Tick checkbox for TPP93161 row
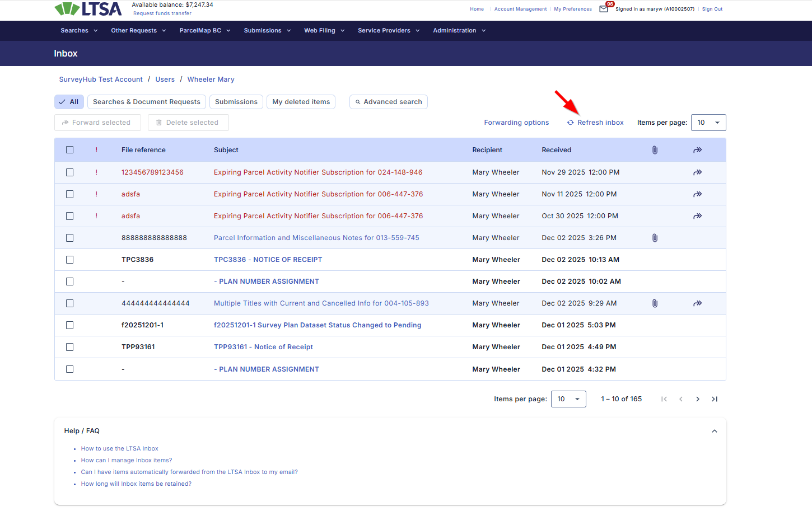The height and width of the screenshot is (516, 812). (x=70, y=347)
